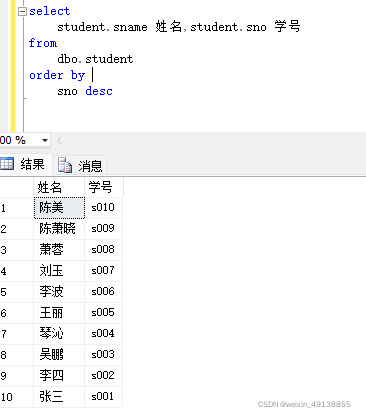Select the cell s004
This screenshot has height=417, width=366.
tap(103, 334)
